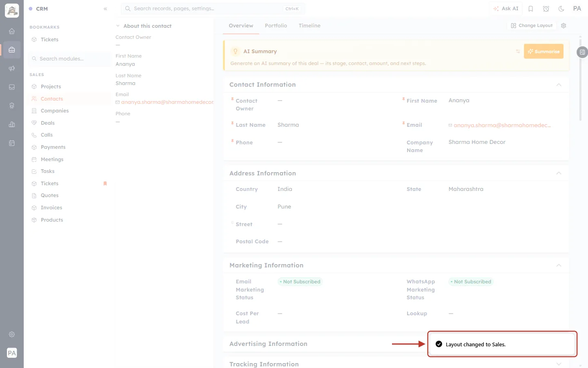Open the megaphone Marketing icon
Viewport: 588px width, 368px height.
point(12,68)
